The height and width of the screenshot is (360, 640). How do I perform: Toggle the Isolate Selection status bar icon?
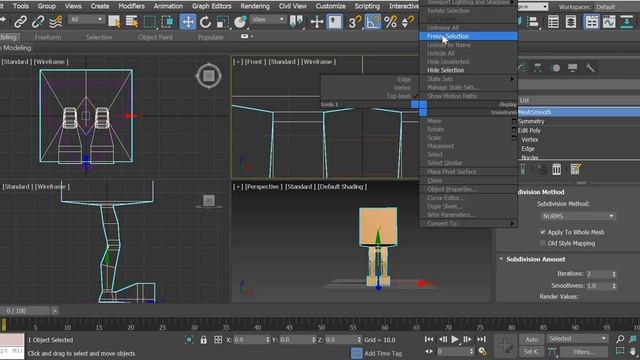(x=189, y=340)
